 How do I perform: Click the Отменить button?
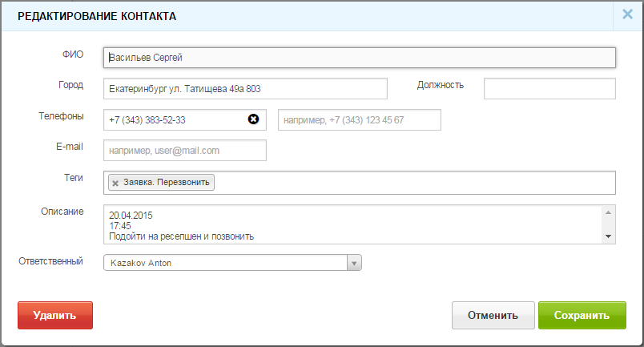(x=493, y=315)
